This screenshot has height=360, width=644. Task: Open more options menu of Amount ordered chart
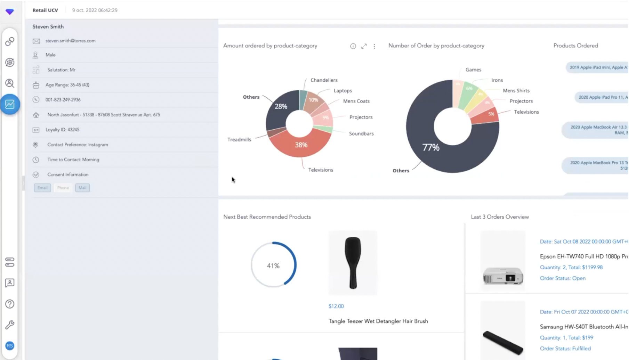click(374, 46)
